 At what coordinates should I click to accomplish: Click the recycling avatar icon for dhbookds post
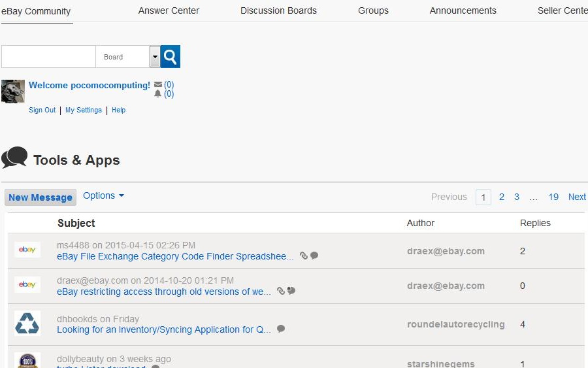27,324
